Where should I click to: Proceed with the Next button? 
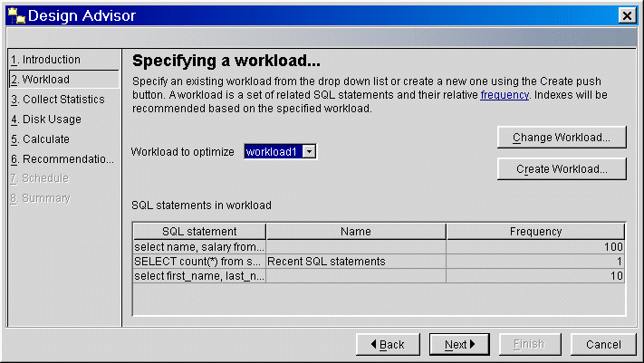[x=460, y=344]
